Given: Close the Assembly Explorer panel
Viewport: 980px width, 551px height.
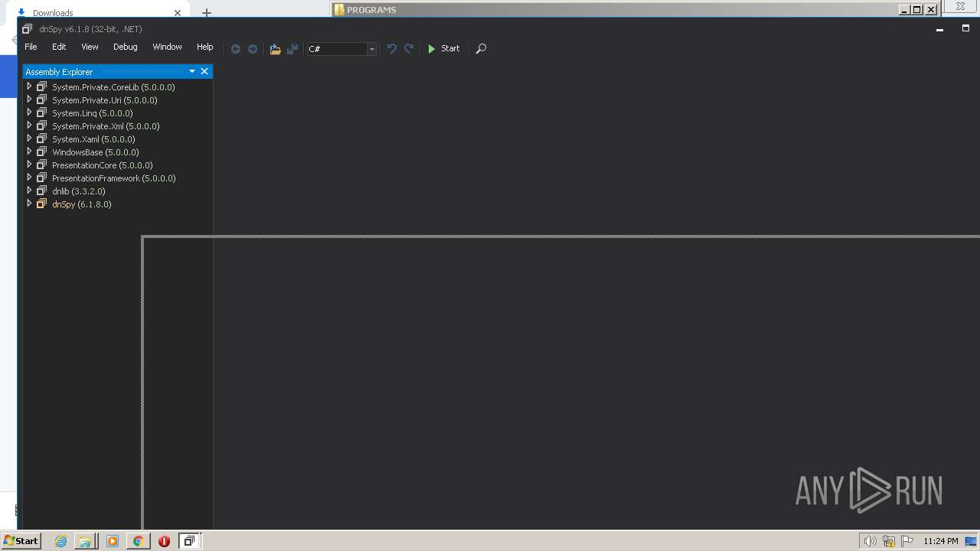Looking at the screenshot, I should [204, 71].
